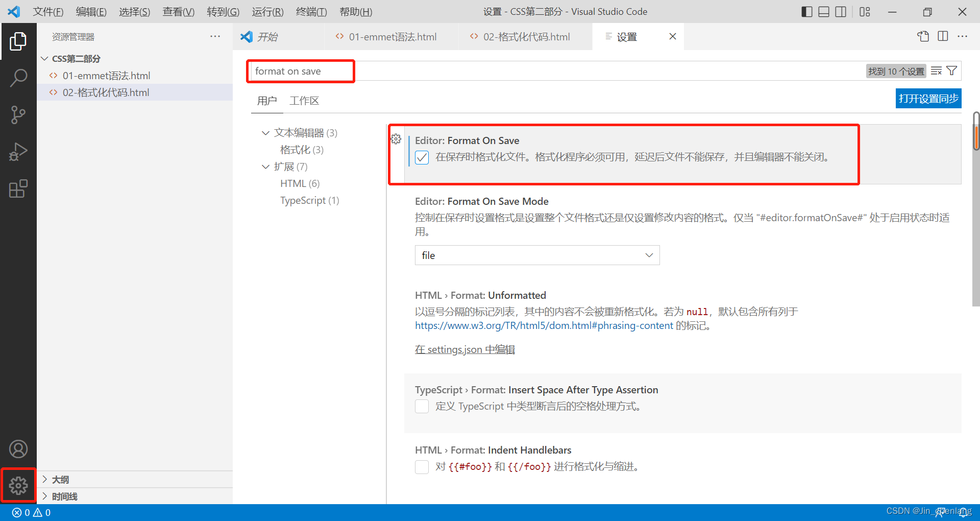Click gear icon beside Format On Save

(x=396, y=139)
